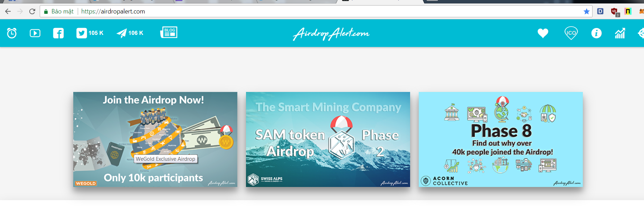Toggle the bookmark star in address bar
644x206 pixels.
(x=586, y=11)
